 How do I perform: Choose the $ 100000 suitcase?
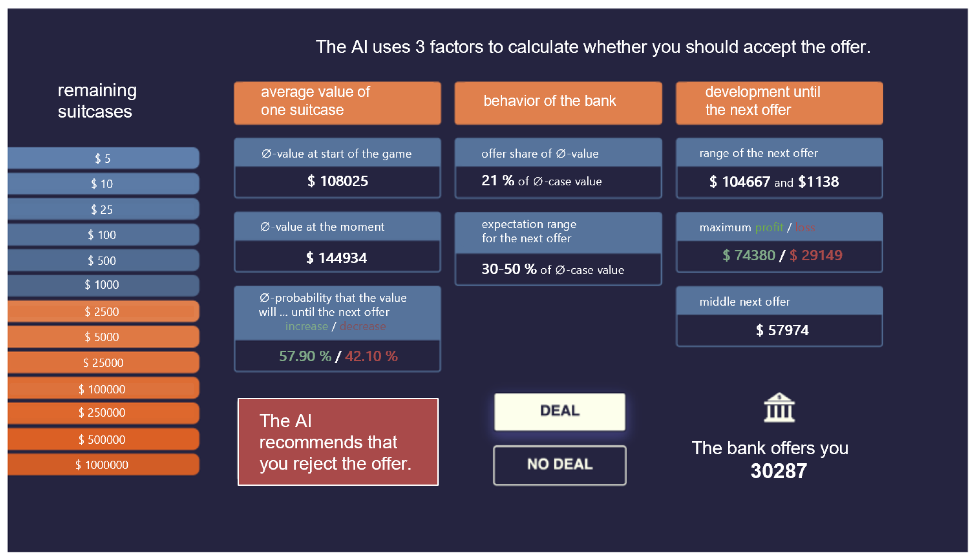tap(102, 389)
